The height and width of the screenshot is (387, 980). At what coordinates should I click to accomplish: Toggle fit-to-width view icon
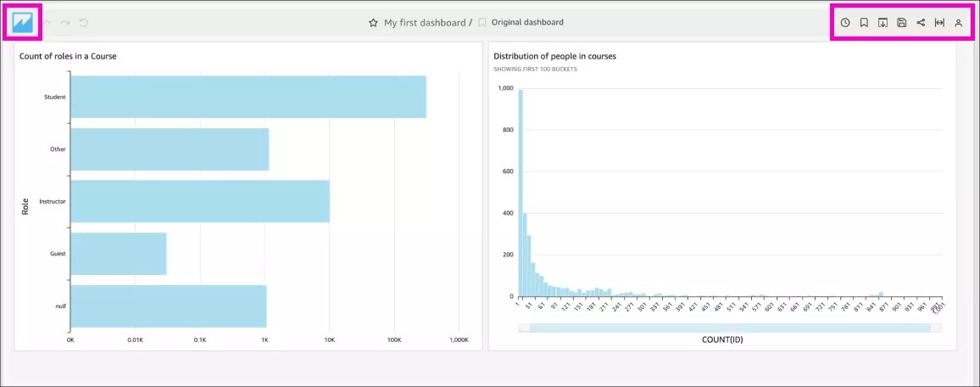pyautogui.click(x=939, y=23)
